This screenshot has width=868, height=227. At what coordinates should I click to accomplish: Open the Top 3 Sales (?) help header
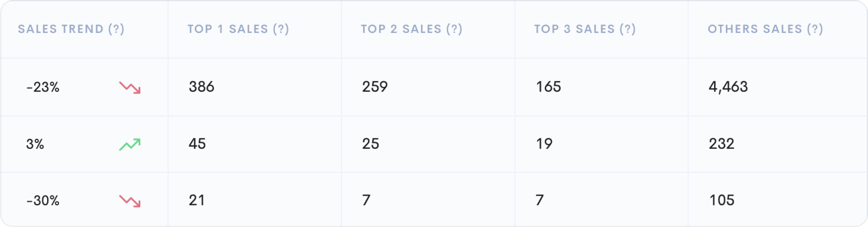click(x=585, y=29)
